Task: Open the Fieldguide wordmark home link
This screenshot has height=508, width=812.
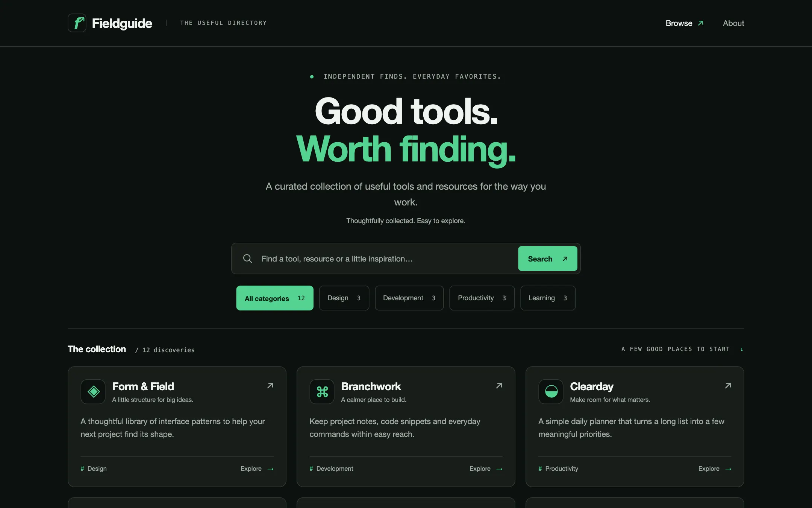Action: click(x=122, y=23)
